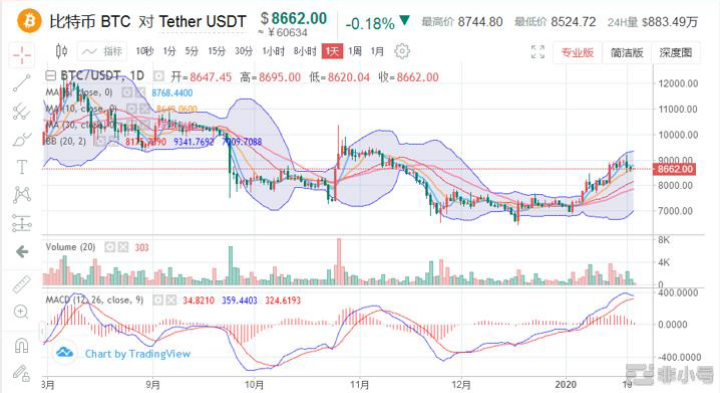Remove the MACD indicator
The width and height of the screenshot is (720, 393).
[x=171, y=300]
